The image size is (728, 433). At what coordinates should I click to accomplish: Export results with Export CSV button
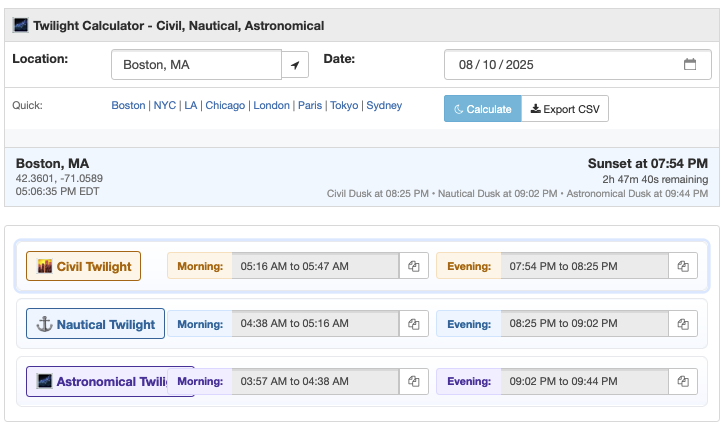point(565,109)
